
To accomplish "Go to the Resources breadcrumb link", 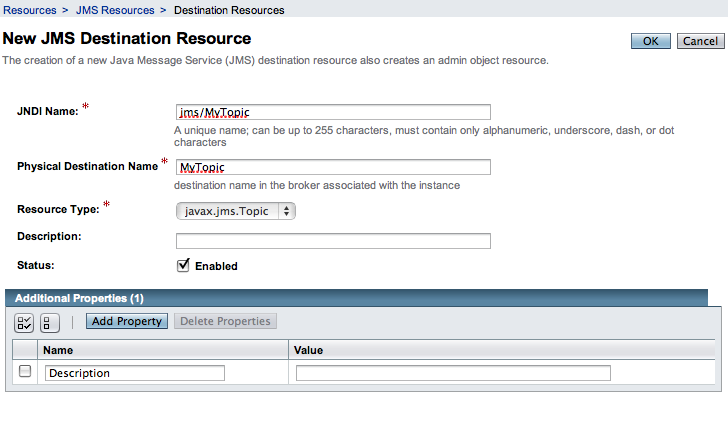I will pyautogui.click(x=30, y=10).
